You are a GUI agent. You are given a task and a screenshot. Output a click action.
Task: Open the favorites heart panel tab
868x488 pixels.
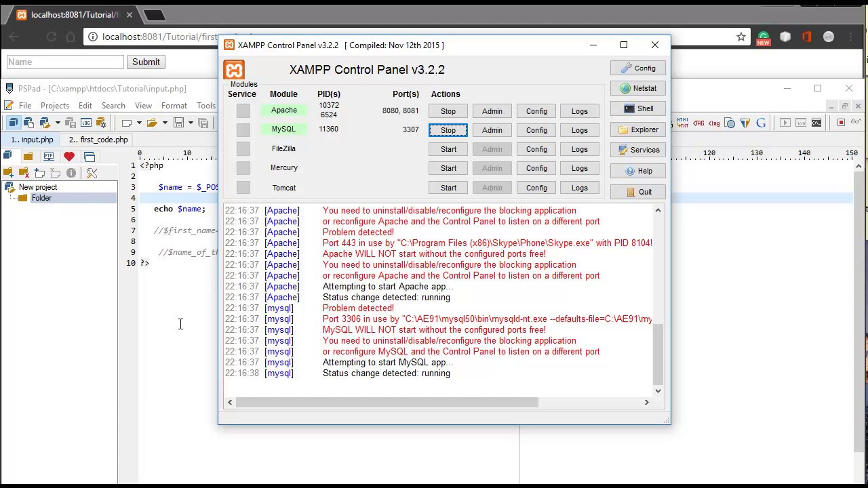click(x=68, y=157)
